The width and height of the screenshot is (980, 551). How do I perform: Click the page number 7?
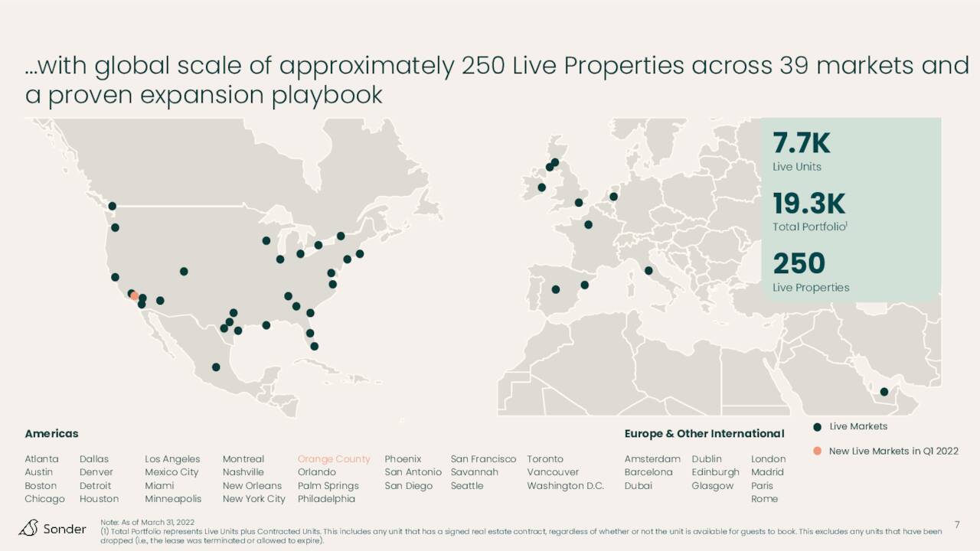point(957,524)
